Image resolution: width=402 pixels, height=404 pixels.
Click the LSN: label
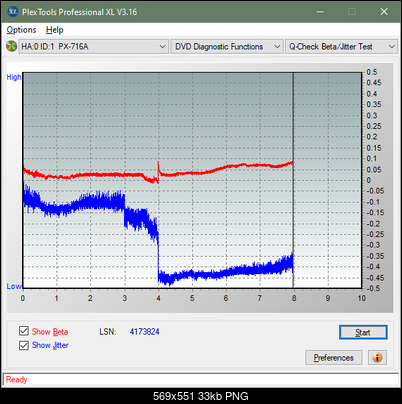pos(108,332)
